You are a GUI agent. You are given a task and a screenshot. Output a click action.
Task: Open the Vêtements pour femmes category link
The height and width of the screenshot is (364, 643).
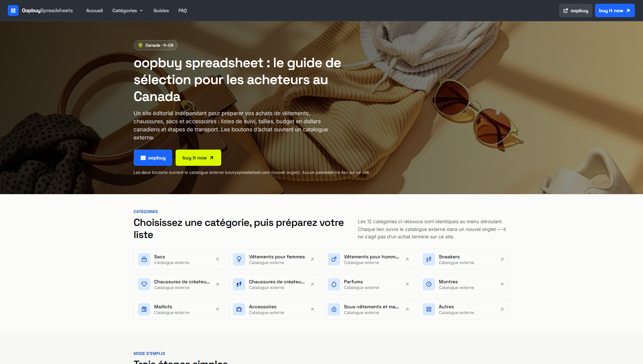pyautogui.click(x=274, y=259)
